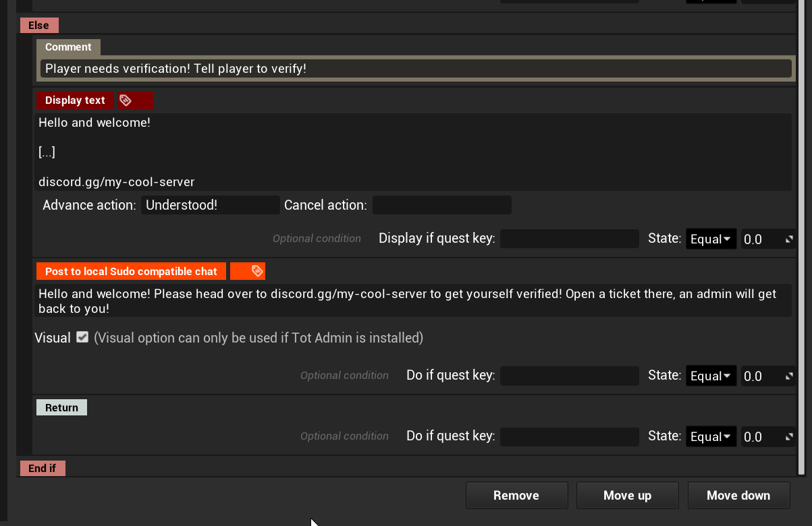Click the spin arrow on Sudo chat state value

tap(789, 376)
